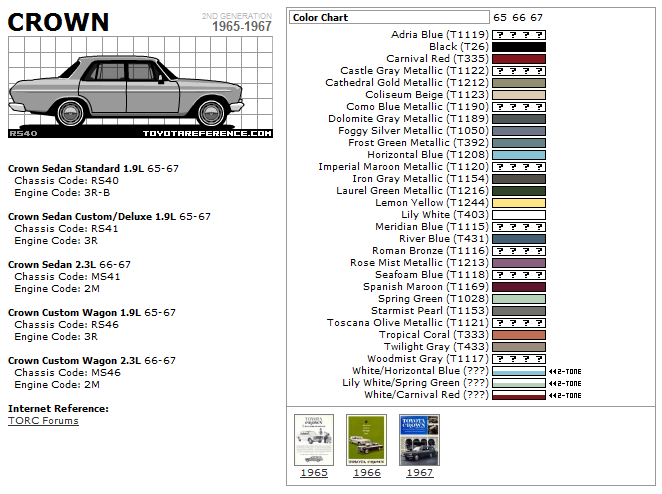The image size is (662, 494).
Task: Select the Starmist Pearl (T1153) swatch
Action: [519, 311]
